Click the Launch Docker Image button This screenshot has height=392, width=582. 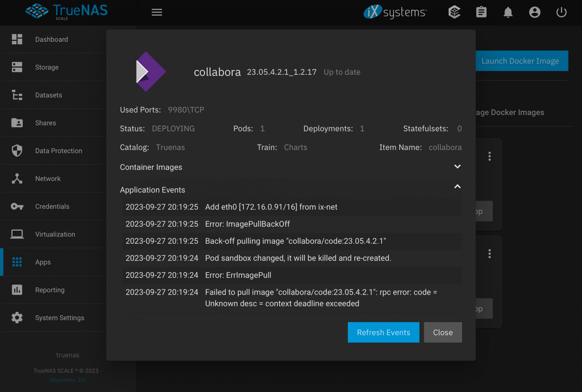point(522,61)
